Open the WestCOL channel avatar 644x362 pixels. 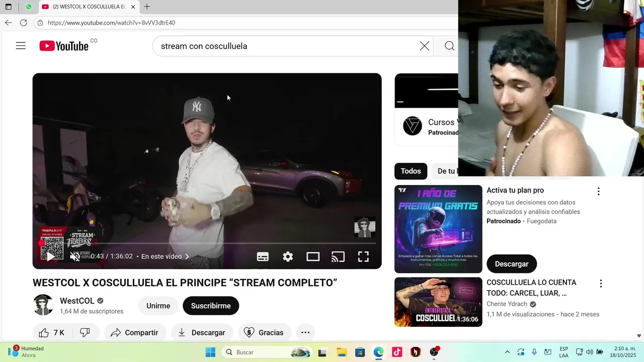click(x=43, y=305)
